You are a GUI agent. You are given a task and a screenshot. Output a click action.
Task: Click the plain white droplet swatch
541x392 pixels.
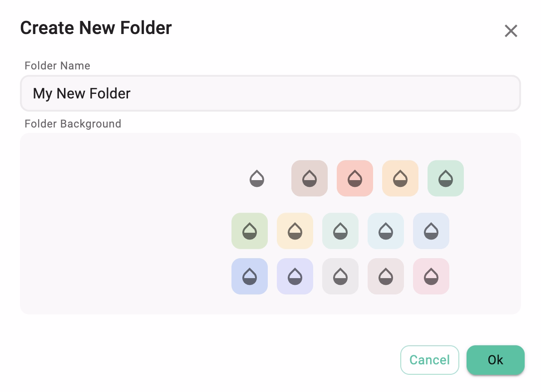pyautogui.click(x=257, y=178)
